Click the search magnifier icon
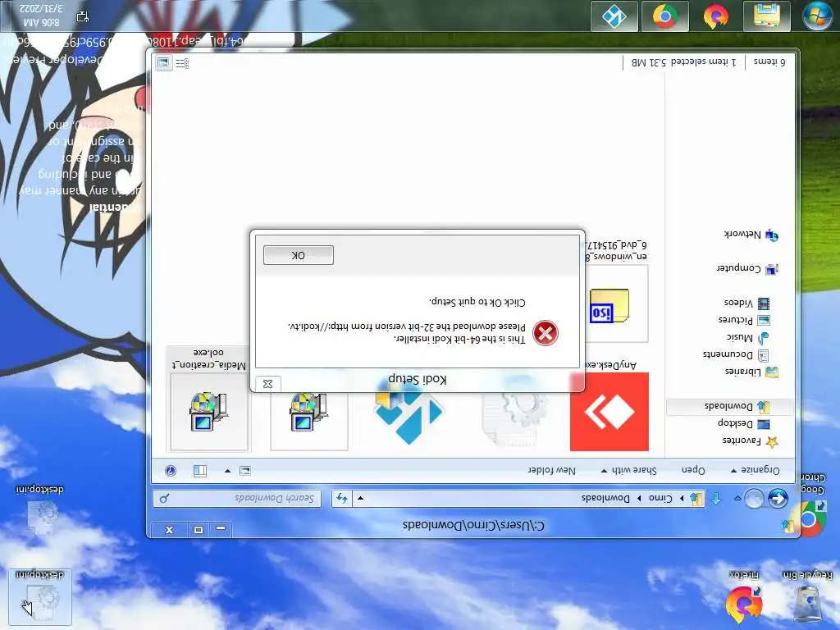The height and width of the screenshot is (630, 840). coord(164,498)
